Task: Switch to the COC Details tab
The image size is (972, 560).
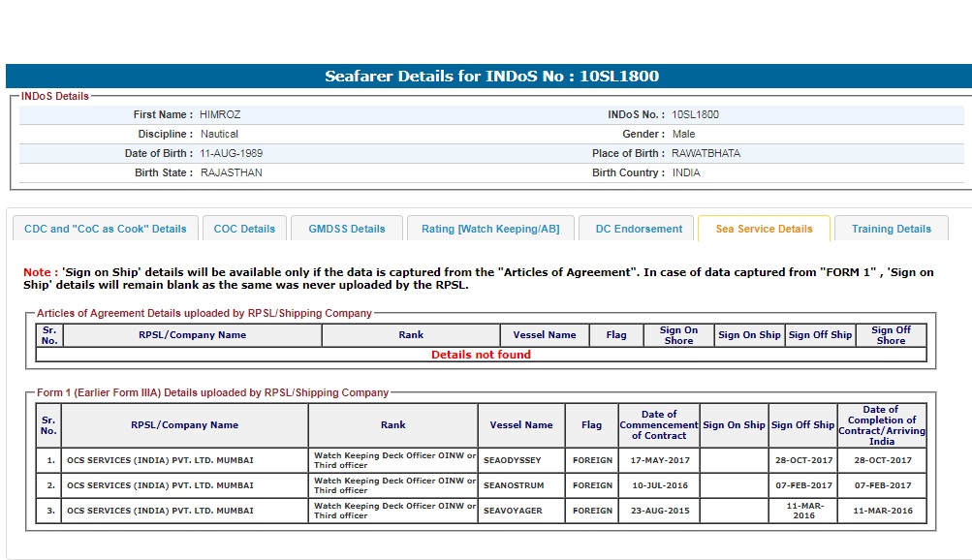Action: pyautogui.click(x=244, y=229)
